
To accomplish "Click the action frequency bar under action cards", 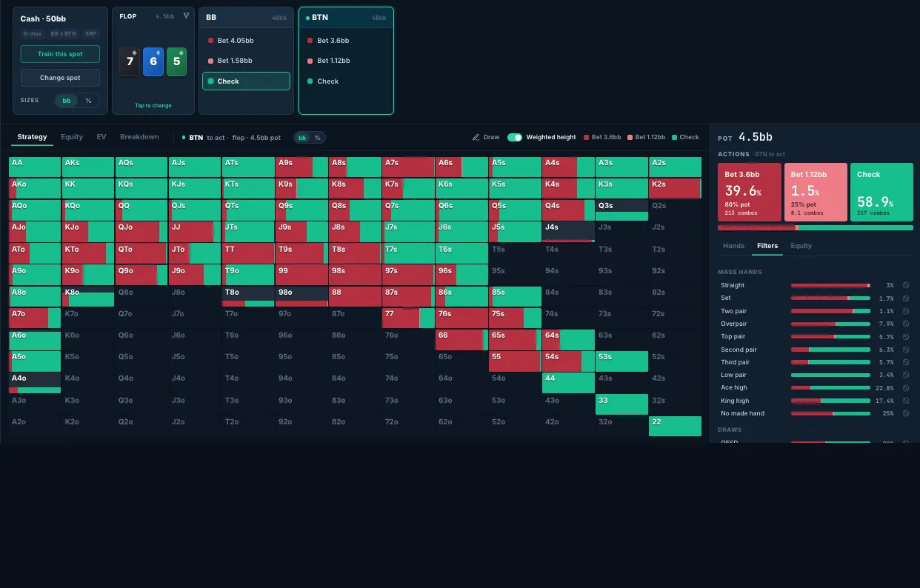I will pyautogui.click(x=816, y=228).
